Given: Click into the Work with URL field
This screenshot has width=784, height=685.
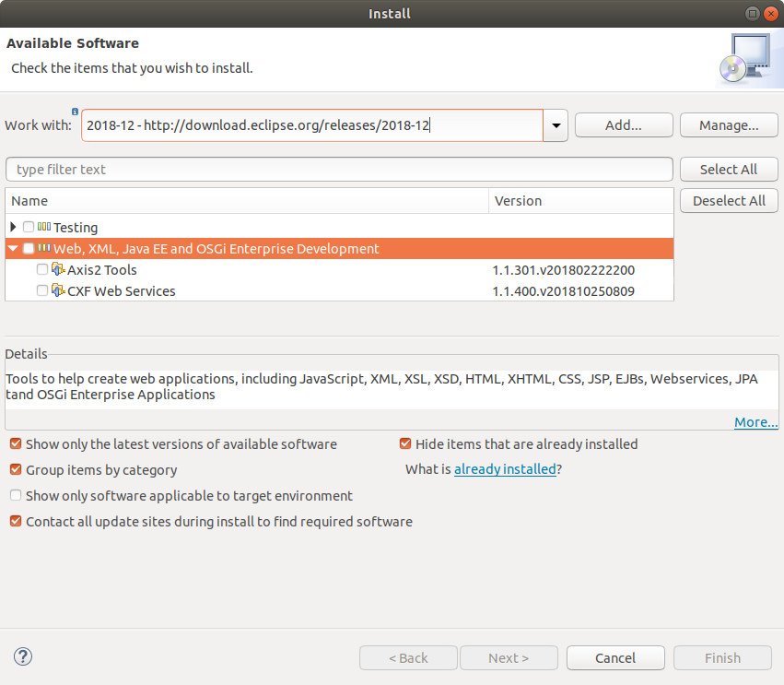Looking at the screenshot, I should click(x=312, y=125).
